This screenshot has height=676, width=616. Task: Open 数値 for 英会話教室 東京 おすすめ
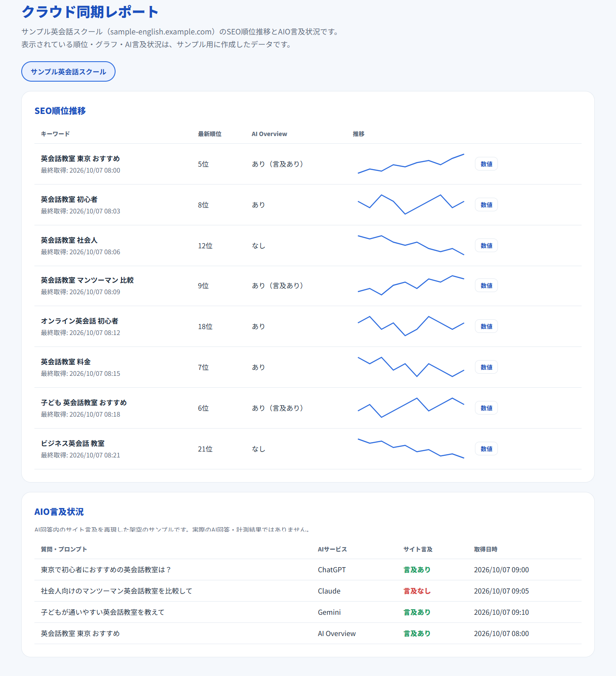(486, 164)
